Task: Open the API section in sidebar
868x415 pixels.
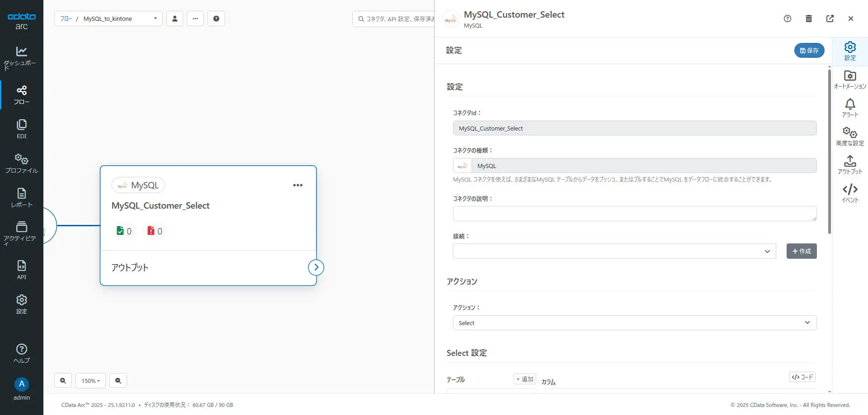Action: tap(21, 270)
